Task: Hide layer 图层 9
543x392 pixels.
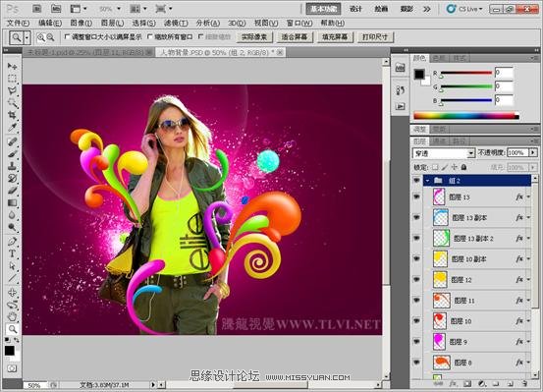Action: point(416,342)
